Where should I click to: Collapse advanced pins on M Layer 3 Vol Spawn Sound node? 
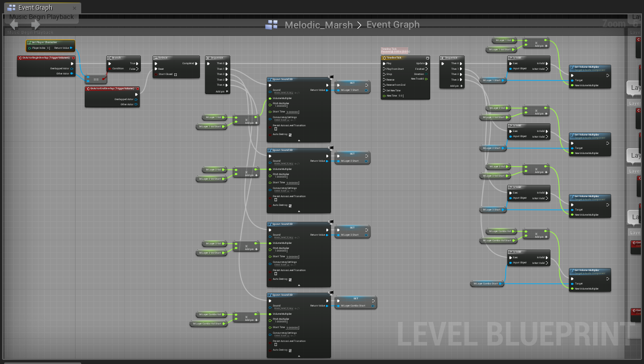(299, 284)
